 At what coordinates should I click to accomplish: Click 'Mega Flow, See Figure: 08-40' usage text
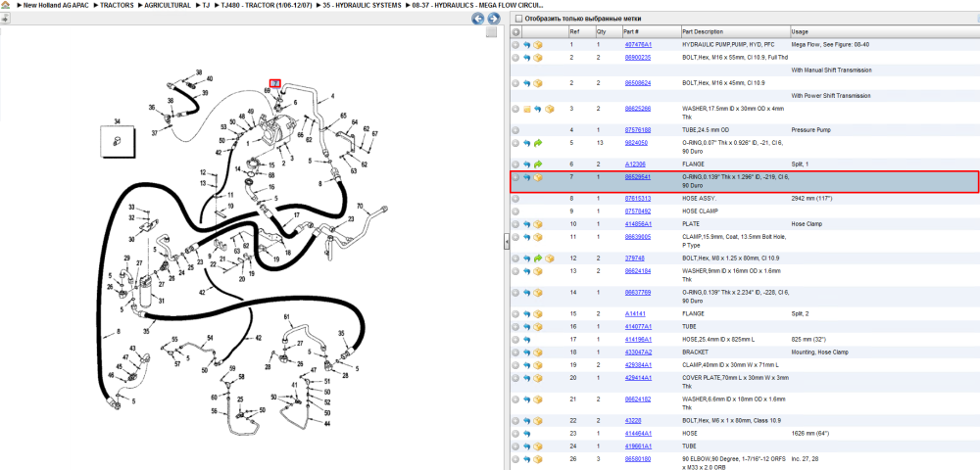click(x=829, y=45)
